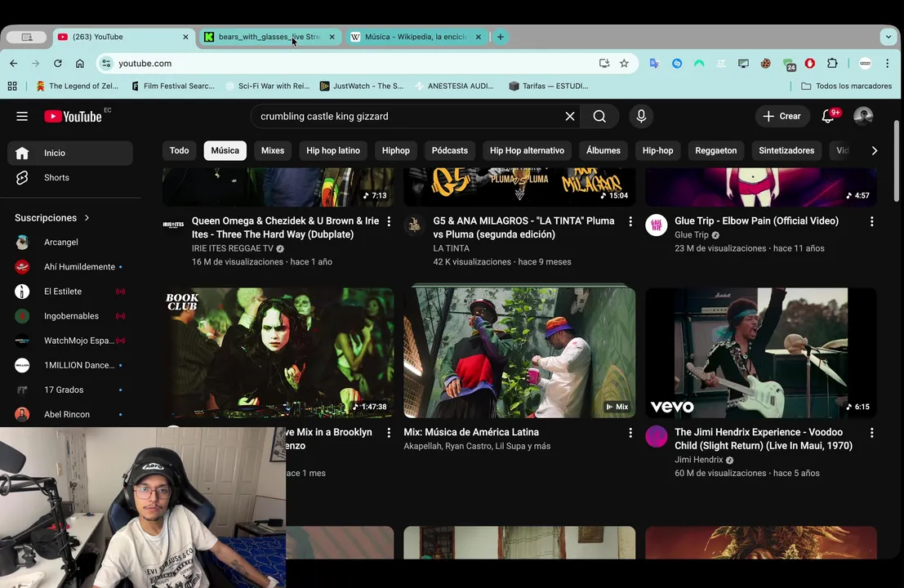Screen dimensions: 904x588
Task: Open options for Glue Trip video
Action: click(871, 221)
